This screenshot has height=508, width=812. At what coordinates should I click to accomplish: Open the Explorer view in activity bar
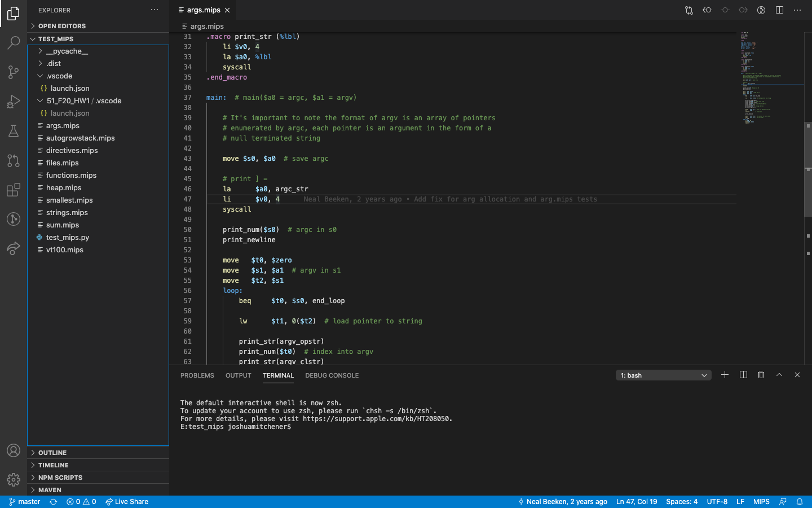tap(14, 13)
